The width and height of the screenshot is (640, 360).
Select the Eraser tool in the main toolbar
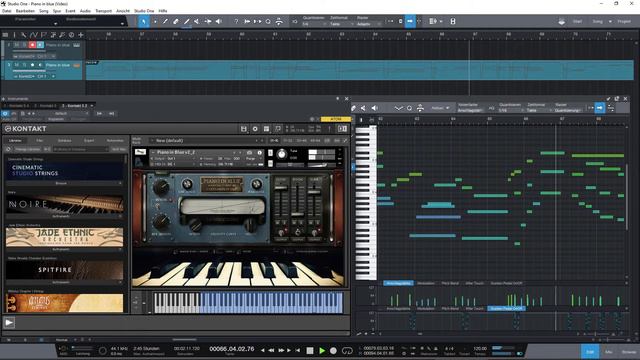(x=176, y=21)
